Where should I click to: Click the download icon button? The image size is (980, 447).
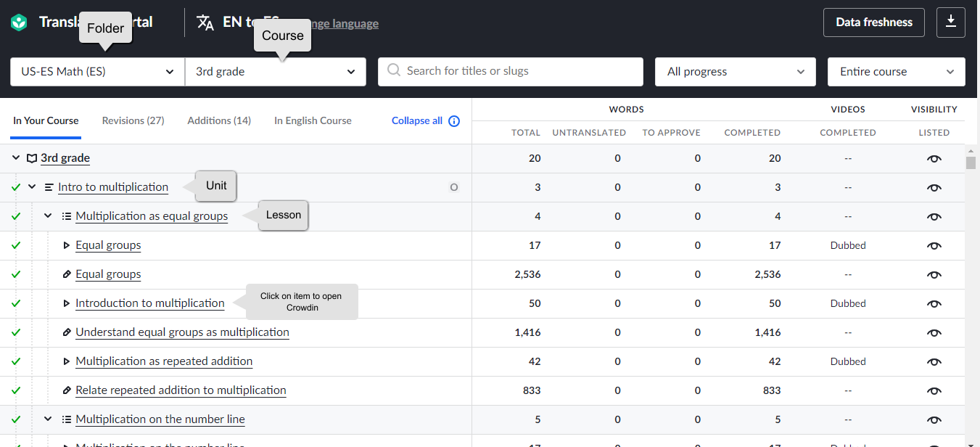951,22
